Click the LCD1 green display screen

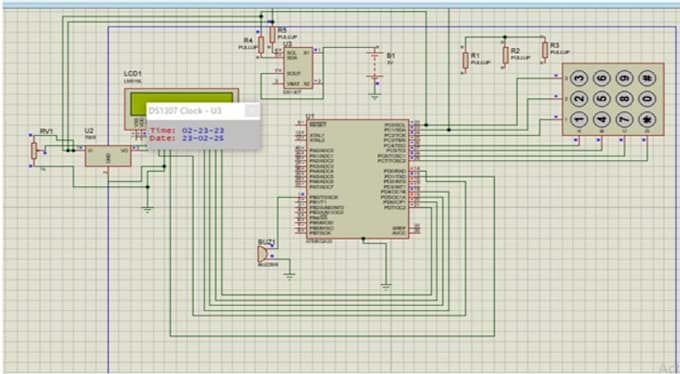(182, 98)
